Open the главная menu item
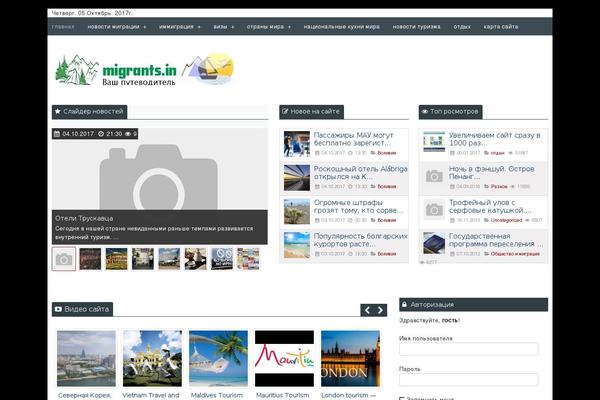The width and height of the screenshot is (600, 400). point(63,27)
